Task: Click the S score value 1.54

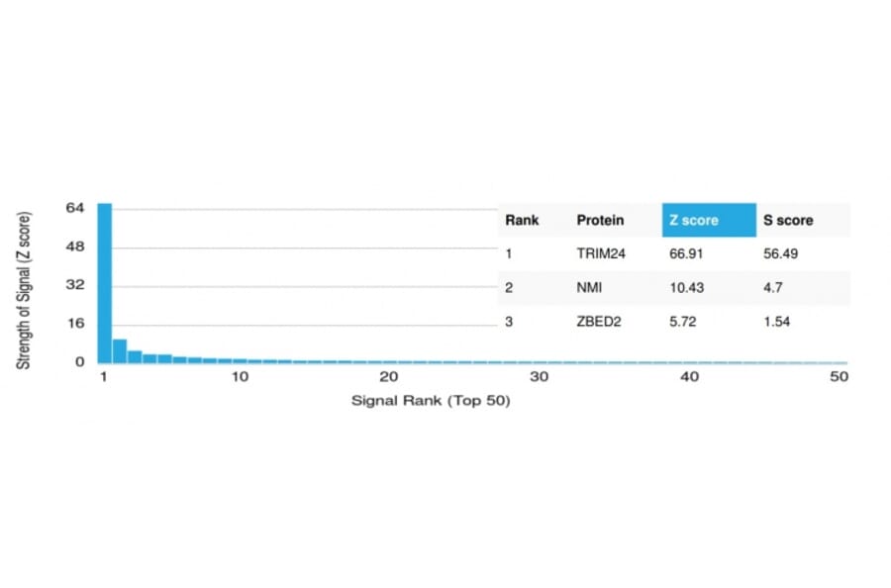Action: (775, 322)
